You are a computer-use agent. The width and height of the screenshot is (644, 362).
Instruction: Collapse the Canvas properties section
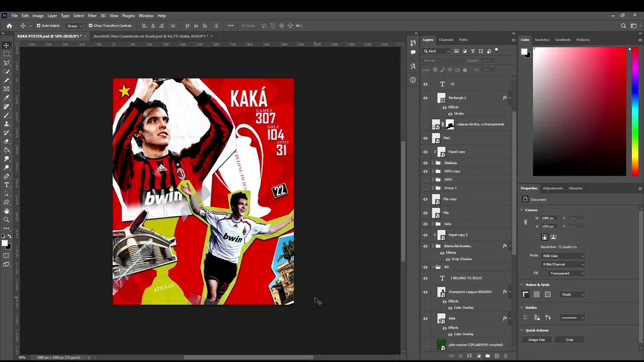coord(522,210)
